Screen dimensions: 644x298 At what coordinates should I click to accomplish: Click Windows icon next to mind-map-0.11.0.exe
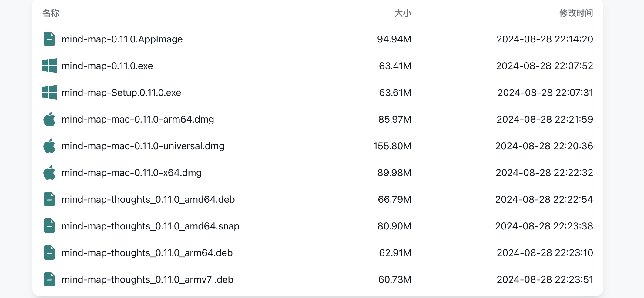coord(49,66)
